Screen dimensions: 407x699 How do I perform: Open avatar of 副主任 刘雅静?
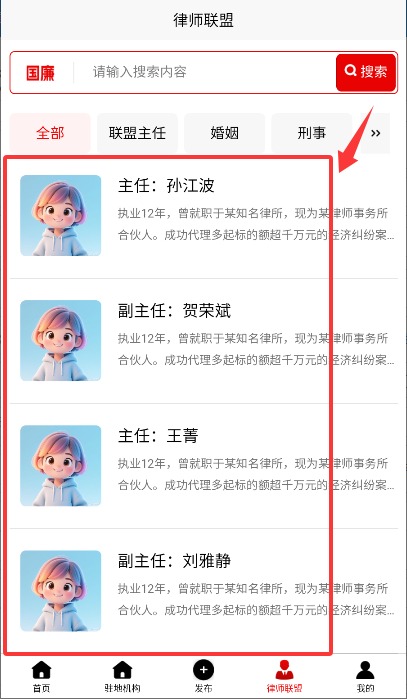tap(61, 591)
